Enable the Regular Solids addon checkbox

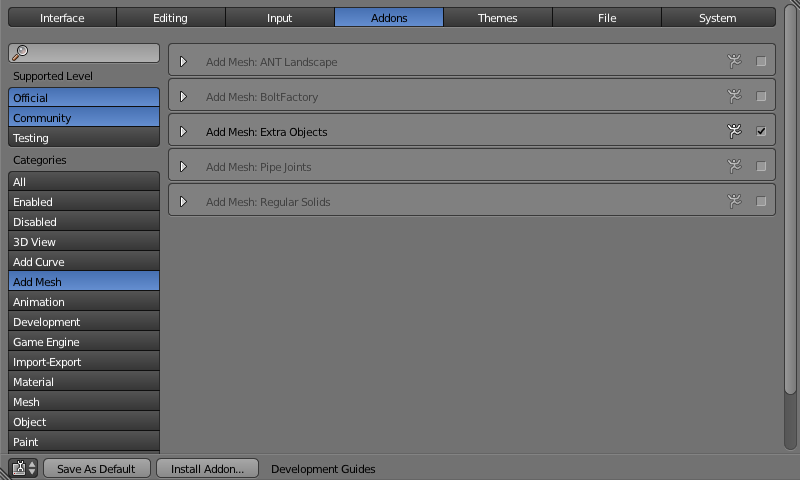(x=761, y=202)
